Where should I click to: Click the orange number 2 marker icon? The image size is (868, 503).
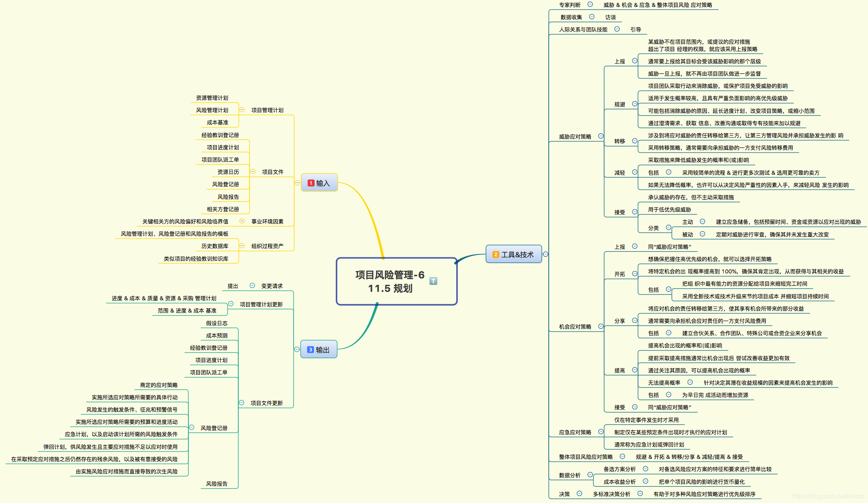(496, 255)
